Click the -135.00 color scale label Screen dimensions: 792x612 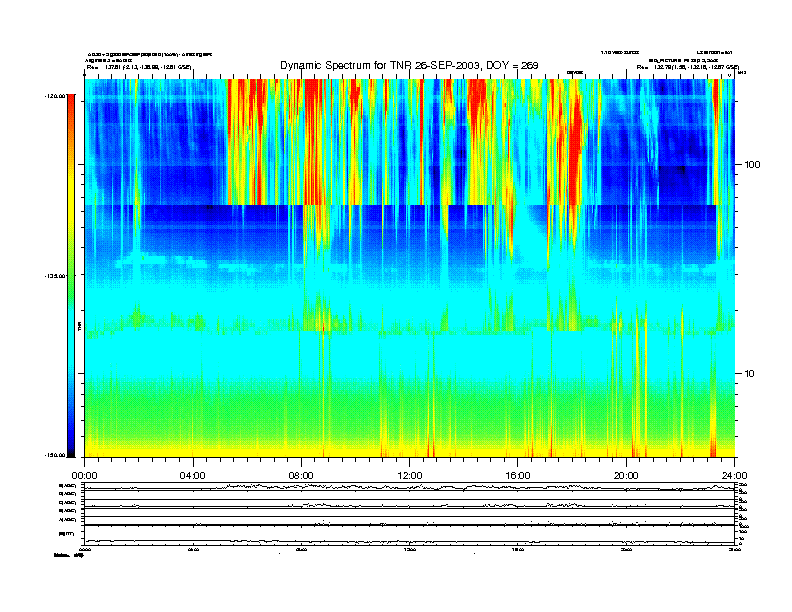point(55,276)
